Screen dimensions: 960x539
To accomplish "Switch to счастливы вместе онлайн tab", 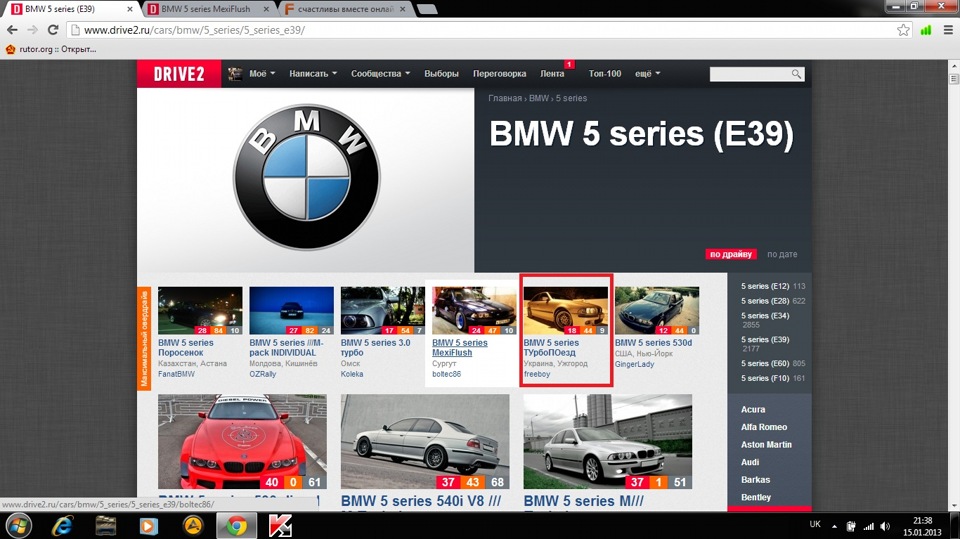I will pyautogui.click(x=345, y=9).
